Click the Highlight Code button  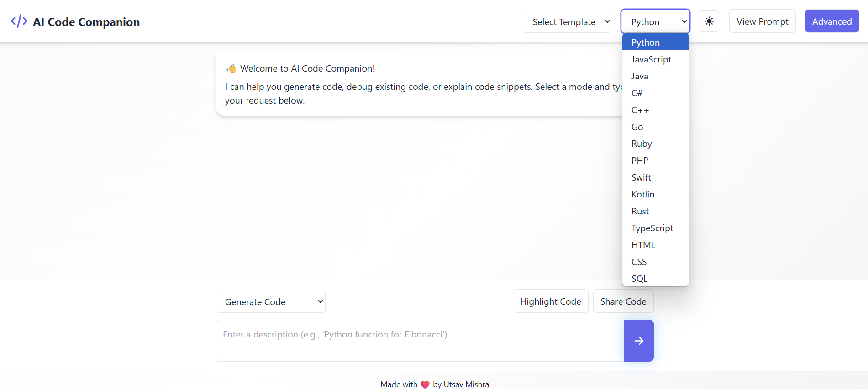tap(551, 301)
